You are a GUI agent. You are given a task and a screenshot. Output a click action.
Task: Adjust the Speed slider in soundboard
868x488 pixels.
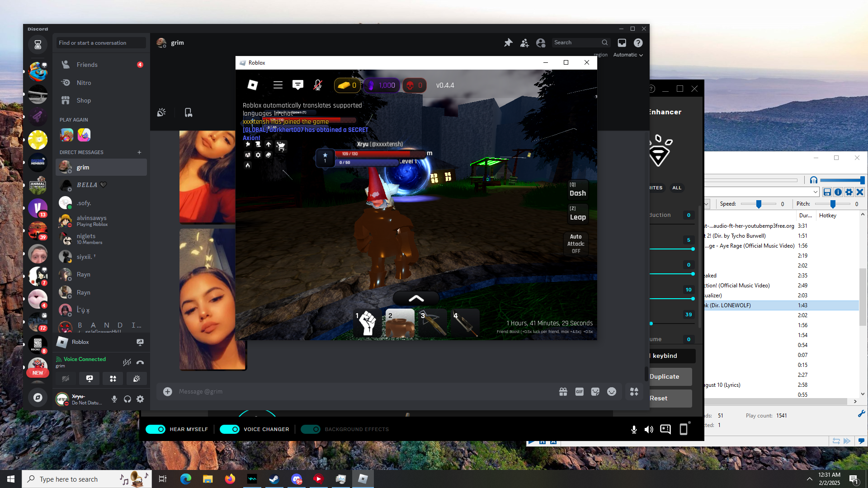759,204
